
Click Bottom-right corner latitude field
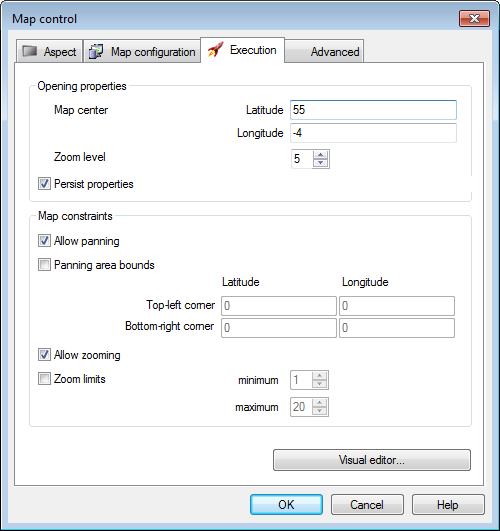tap(279, 328)
